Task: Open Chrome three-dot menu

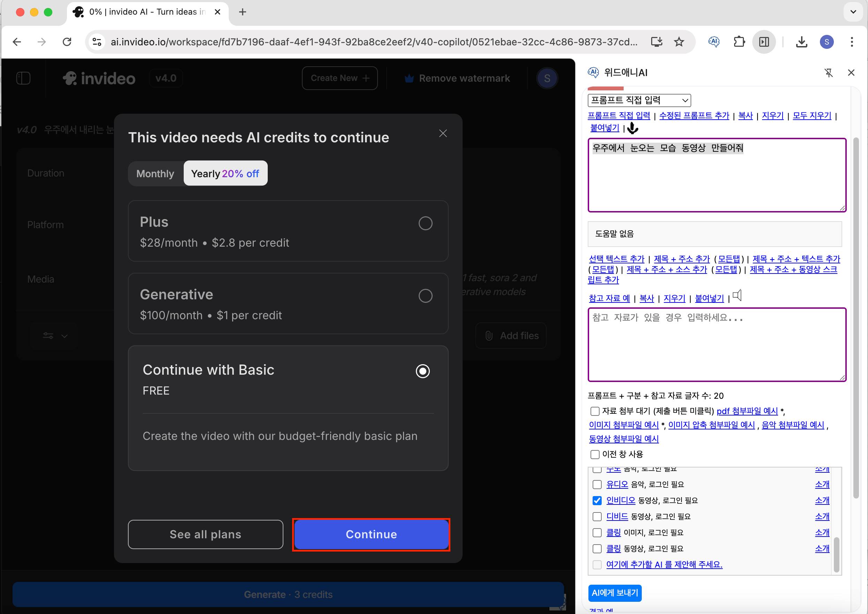Action: pyautogui.click(x=852, y=42)
